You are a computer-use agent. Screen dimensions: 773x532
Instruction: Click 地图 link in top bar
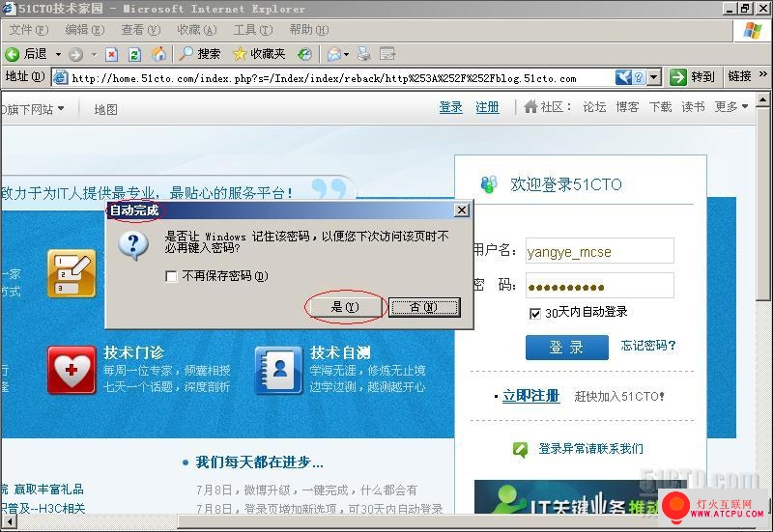106,109
